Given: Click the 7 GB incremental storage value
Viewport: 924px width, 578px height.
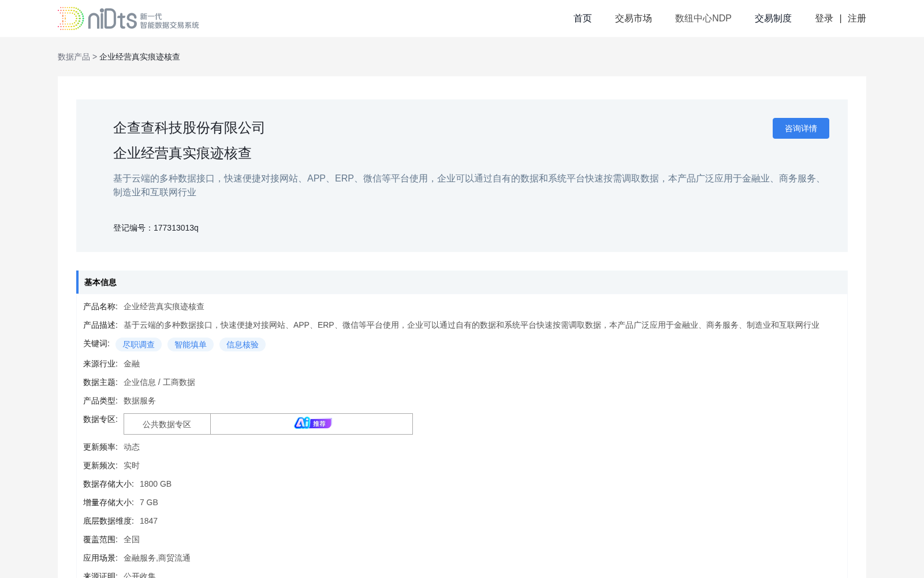Looking at the screenshot, I should [x=149, y=502].
